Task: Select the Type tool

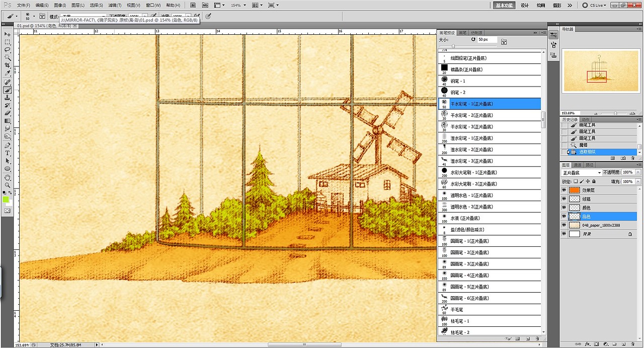Action: tap(8, 153)
